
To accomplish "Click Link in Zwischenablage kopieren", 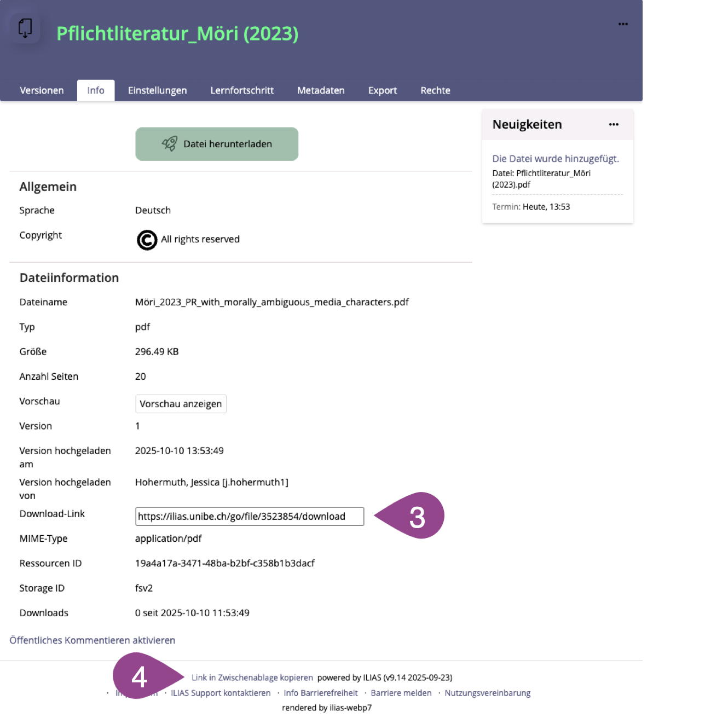I will [x=252, y=678].
